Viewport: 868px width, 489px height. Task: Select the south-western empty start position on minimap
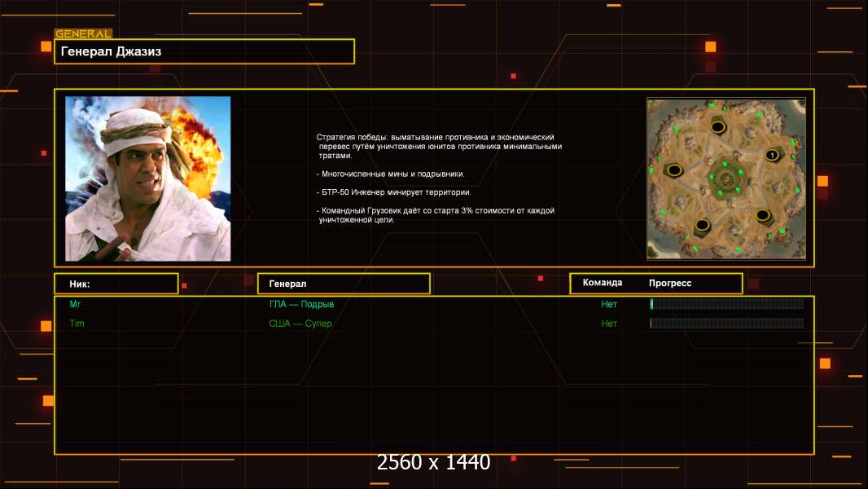click(x=702, y=226)
